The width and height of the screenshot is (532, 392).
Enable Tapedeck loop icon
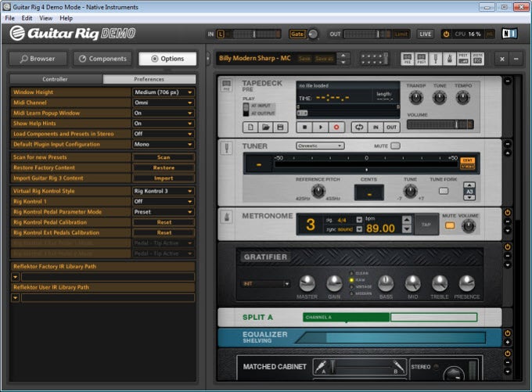coord(359,128)
